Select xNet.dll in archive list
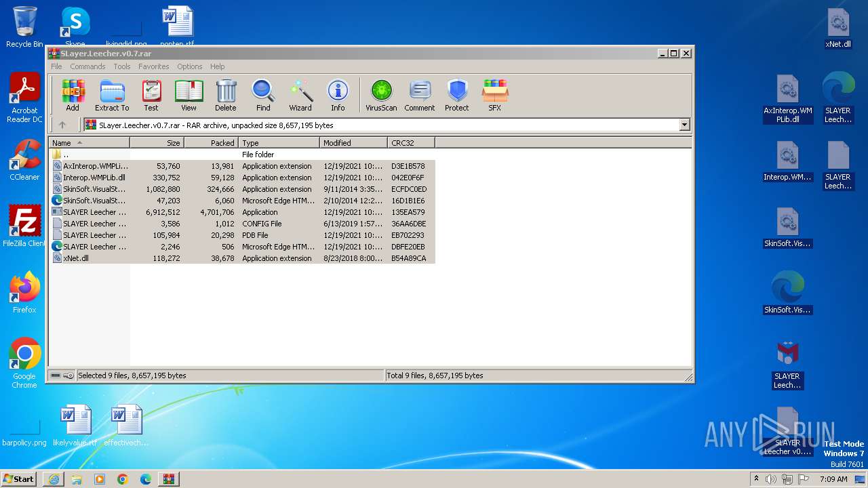The image size is (868, 488). [x=242, y=258]
